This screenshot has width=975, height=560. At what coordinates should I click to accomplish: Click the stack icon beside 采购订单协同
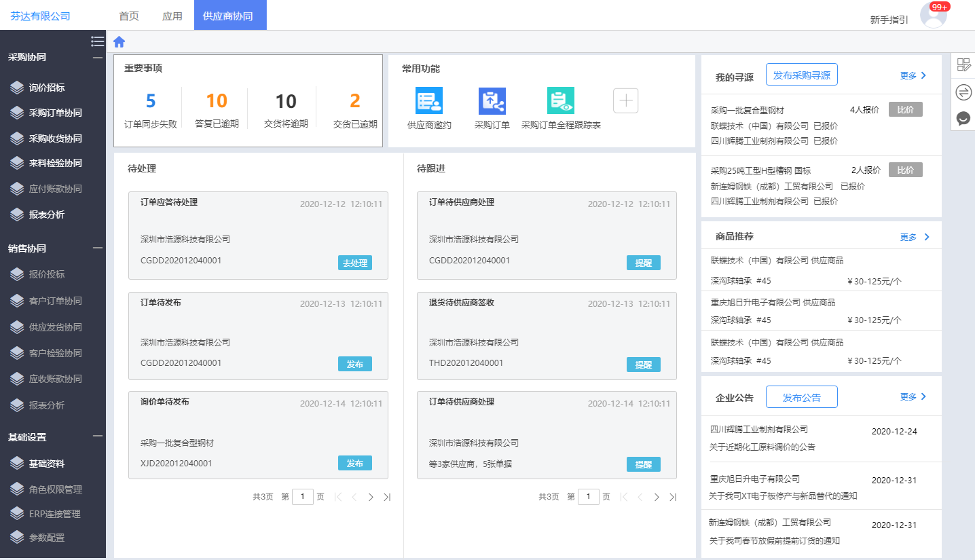click(x=17, y=113)
